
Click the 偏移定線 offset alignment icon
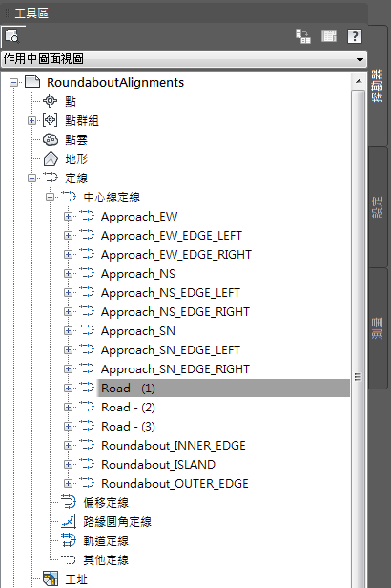pos(69,502)
